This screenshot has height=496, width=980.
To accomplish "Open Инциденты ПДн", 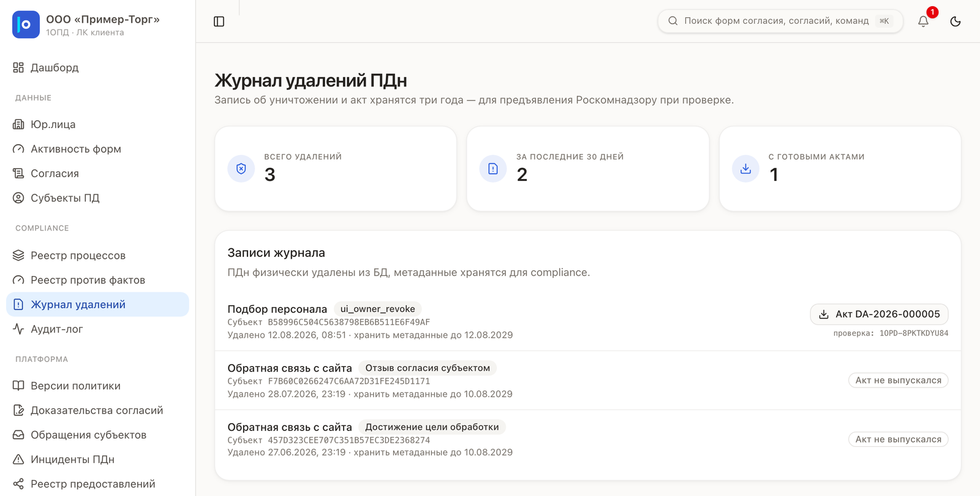I will click(97, 459).
